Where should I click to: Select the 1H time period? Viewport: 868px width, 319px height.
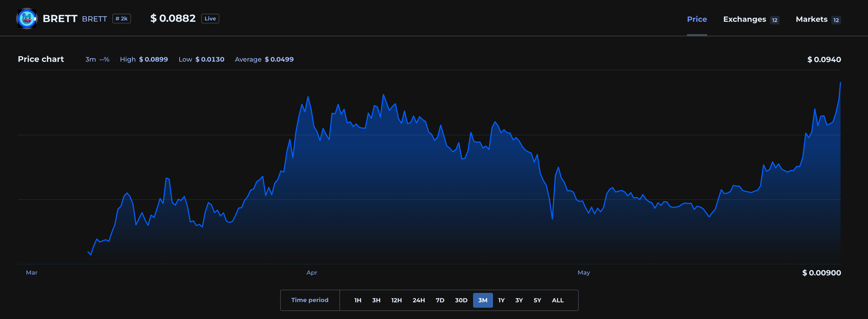pyautogui.click(x=357, y=300)
